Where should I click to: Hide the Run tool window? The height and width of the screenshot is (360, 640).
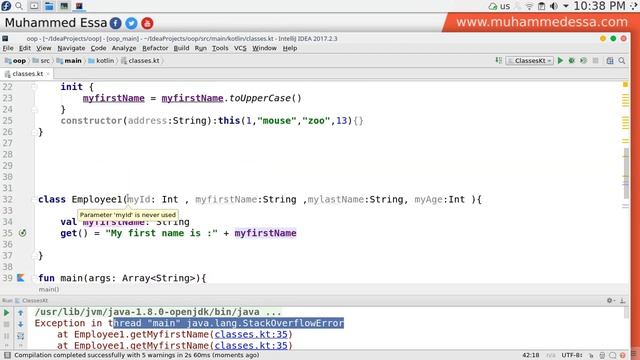pyautogui.click(x=622, y=300)
